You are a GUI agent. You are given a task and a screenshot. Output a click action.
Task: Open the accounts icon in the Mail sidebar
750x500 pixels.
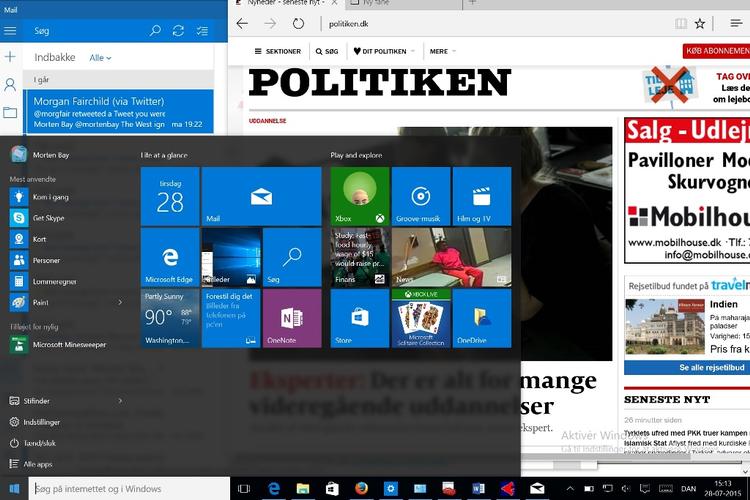click(10, 85)
